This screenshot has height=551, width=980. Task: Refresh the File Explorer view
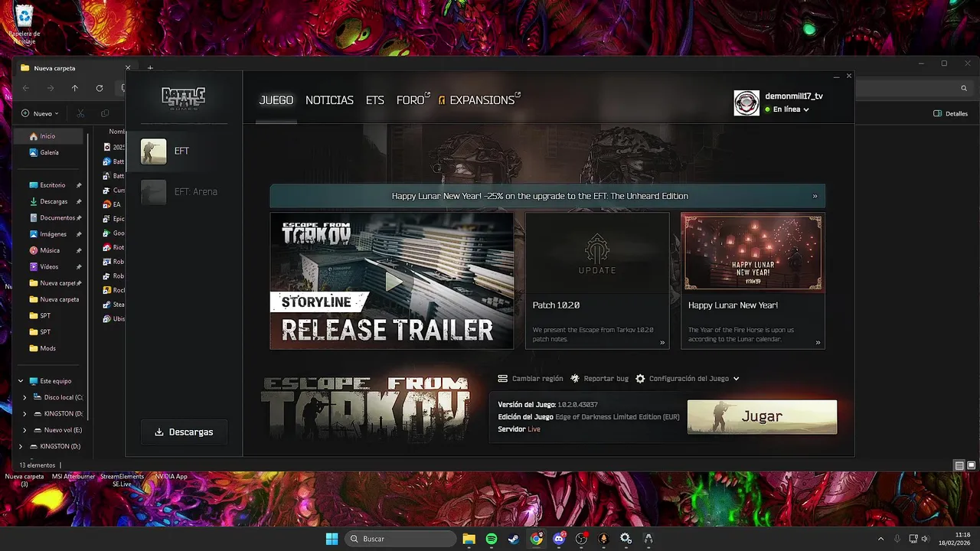(x=100, y=88)
